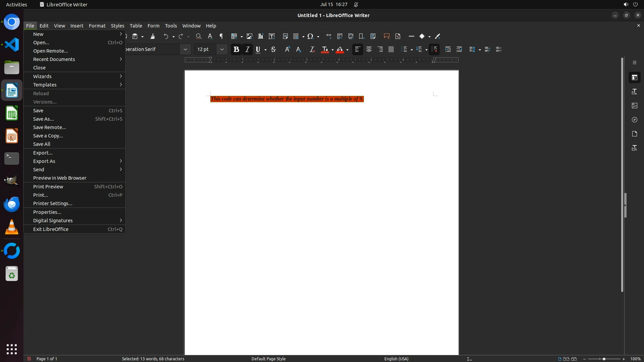Open the Format menu
Image resolution: width=644 pixels, height=362 pixels.
coord(97,26)
